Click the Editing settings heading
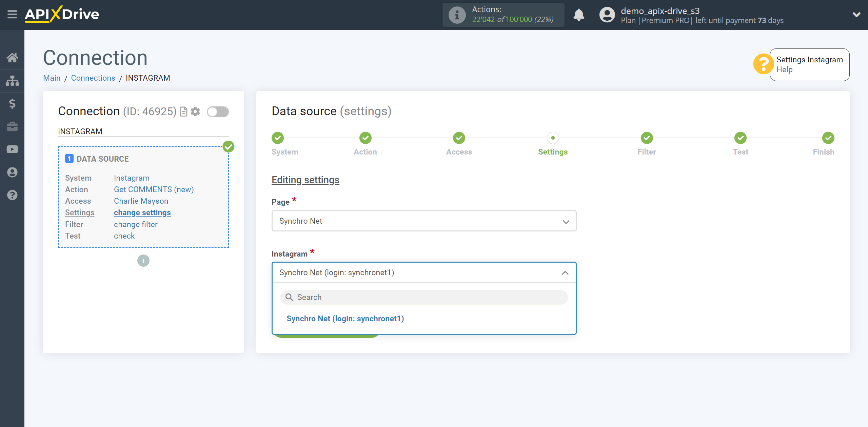 [305, 180]
